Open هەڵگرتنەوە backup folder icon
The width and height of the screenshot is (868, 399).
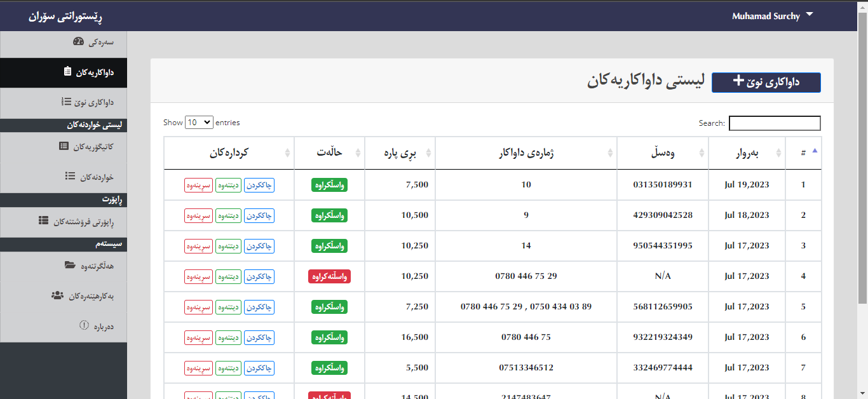[x=70, y=265]
